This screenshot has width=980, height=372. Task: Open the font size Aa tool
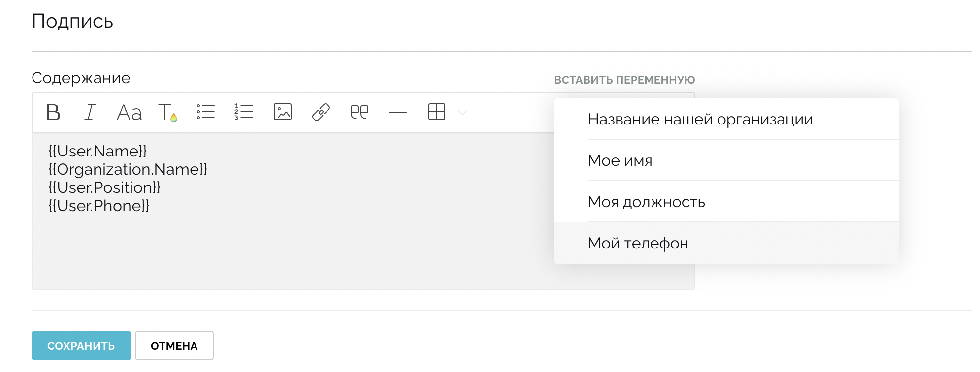point(129,113)
